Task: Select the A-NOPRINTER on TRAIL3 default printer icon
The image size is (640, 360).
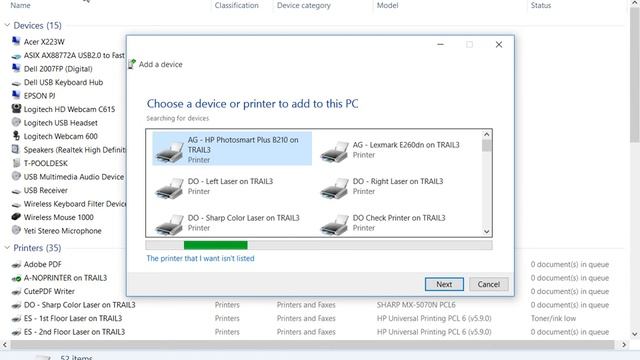Action: 16,278
